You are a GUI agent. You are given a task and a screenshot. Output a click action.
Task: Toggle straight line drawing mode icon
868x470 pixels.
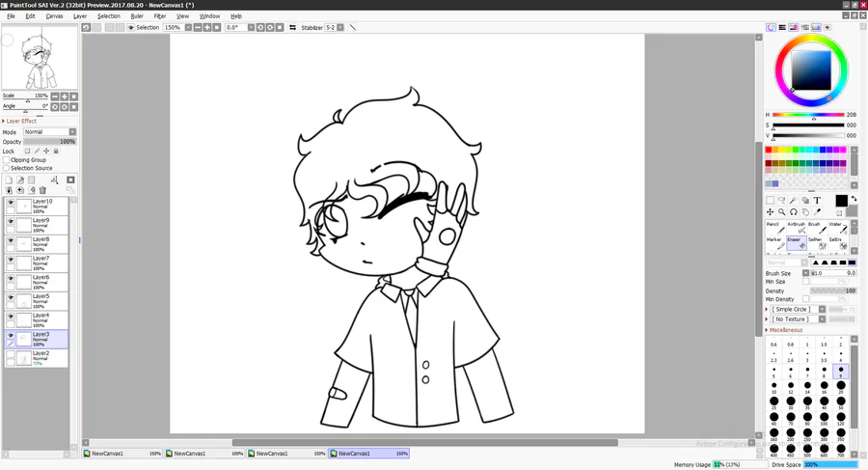[x=353, y=27]
